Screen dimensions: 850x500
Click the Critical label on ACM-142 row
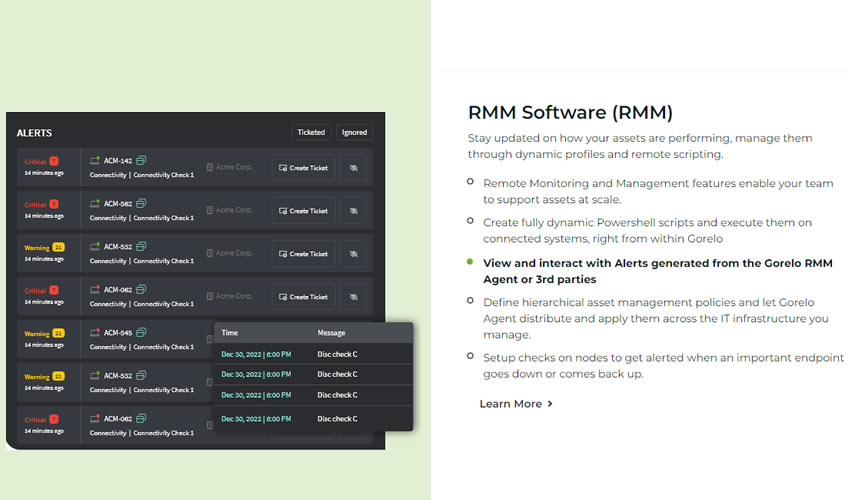pyautogui.click(x=35, y=162)
